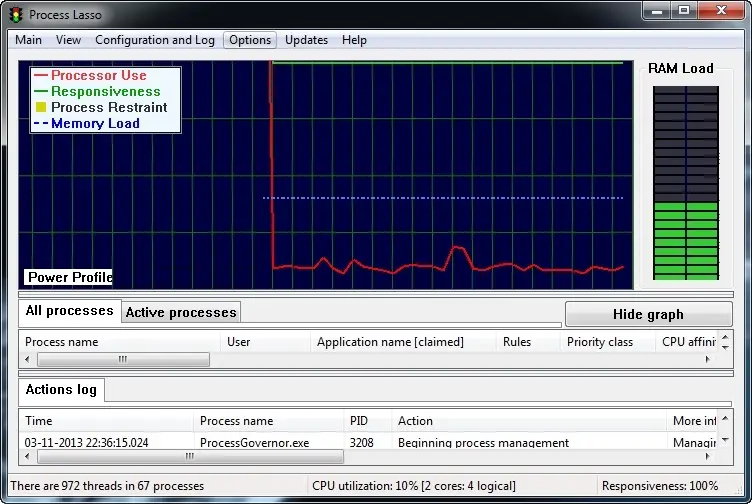Click the actions log horizontal scrollbar thumb
This screenshot has height=504, width=752.
pos(190,457)
